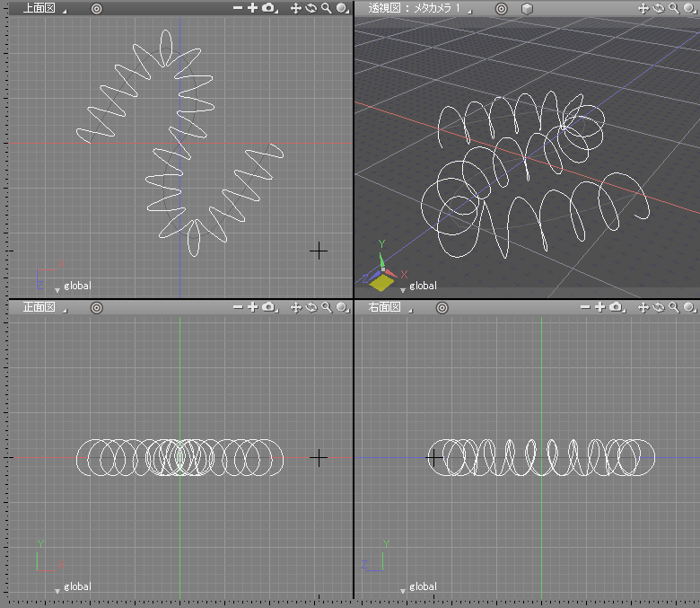Click the camera icon in the top view header
Screen dimensions: 700x608
pos(269,8)
